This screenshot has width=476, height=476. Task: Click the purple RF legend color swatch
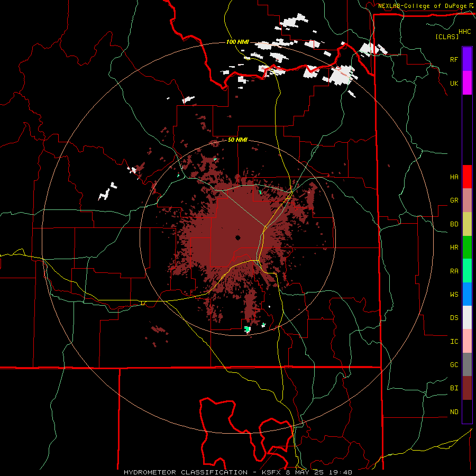[x=467, y=59]
